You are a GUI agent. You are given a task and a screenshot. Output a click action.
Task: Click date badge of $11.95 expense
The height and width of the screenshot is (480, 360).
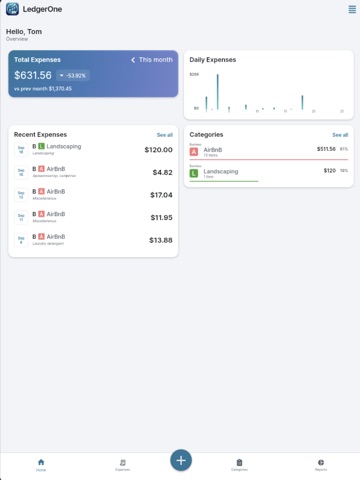(x=21, y=217)
